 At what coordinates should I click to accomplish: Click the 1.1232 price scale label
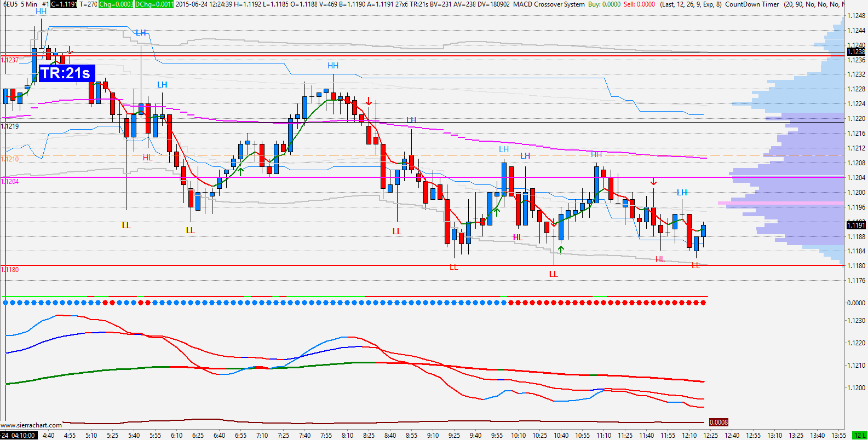[x=856, y=74]
